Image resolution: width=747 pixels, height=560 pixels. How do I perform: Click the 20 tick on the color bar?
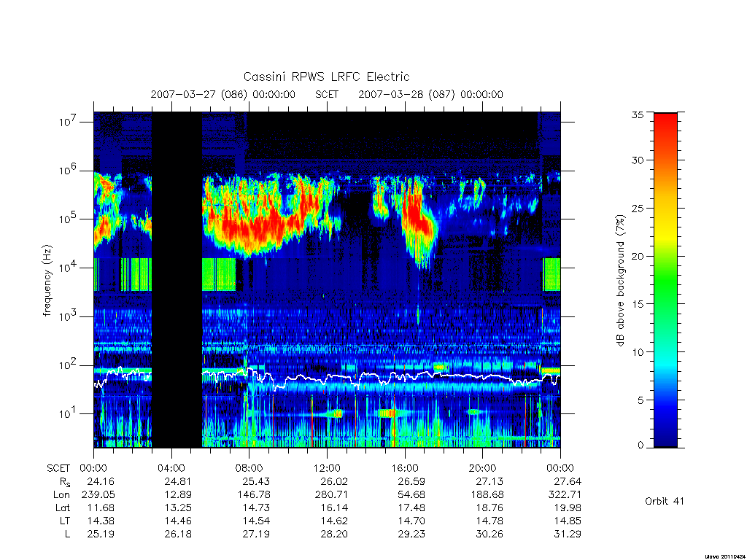tap(637, 256)
